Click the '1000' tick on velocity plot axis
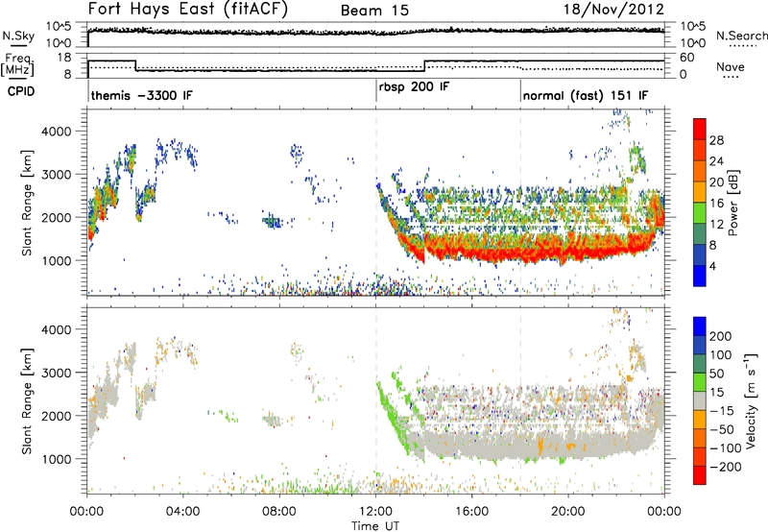This screenshot has height=532, width=768. pyautogui.click(x=56, y=459)
